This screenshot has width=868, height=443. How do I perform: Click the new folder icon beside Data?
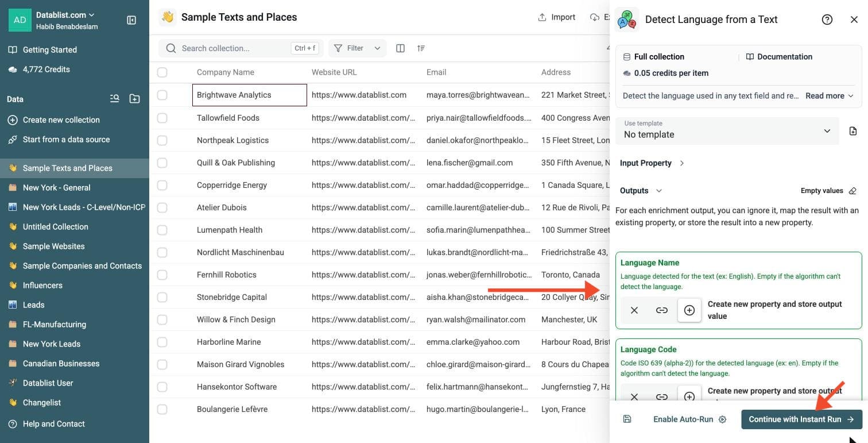pyautogui.click(x=134, y=99)
